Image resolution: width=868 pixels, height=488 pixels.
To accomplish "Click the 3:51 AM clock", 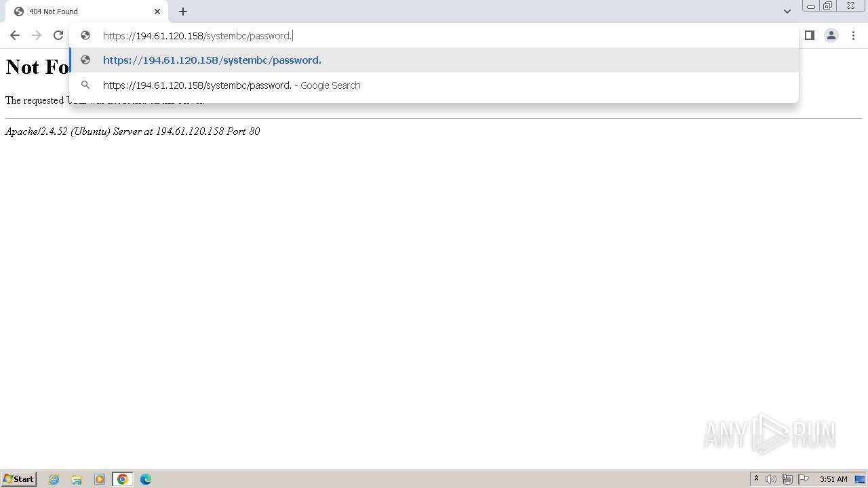I will click(x=833, y=479).
